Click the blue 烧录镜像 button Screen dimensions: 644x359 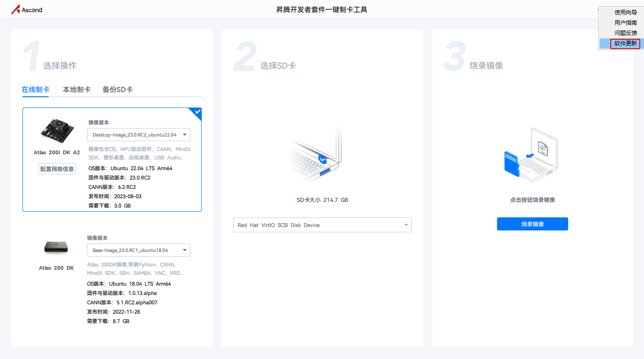pyautogui.click(x=533, y=224)
